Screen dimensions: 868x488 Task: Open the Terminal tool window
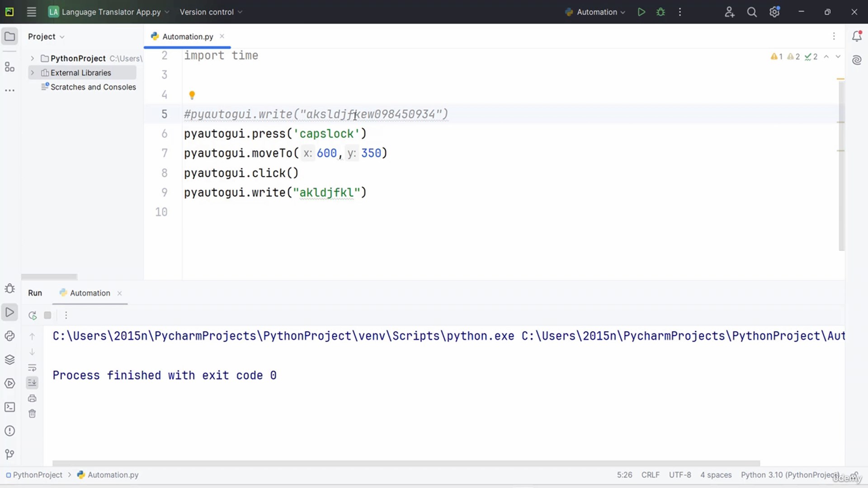[x=9, y=407]
